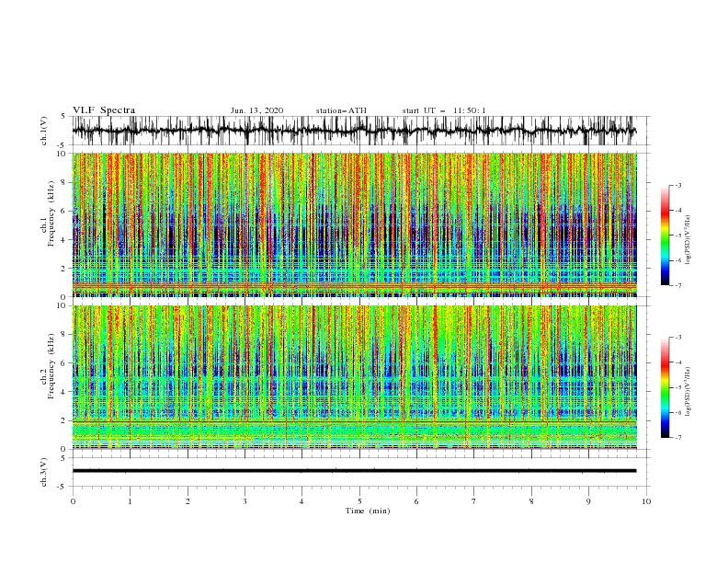The image size is (728, 563).
Task: Click the "-7" tick on ch.2 color bar
Action: coord(677,438)
